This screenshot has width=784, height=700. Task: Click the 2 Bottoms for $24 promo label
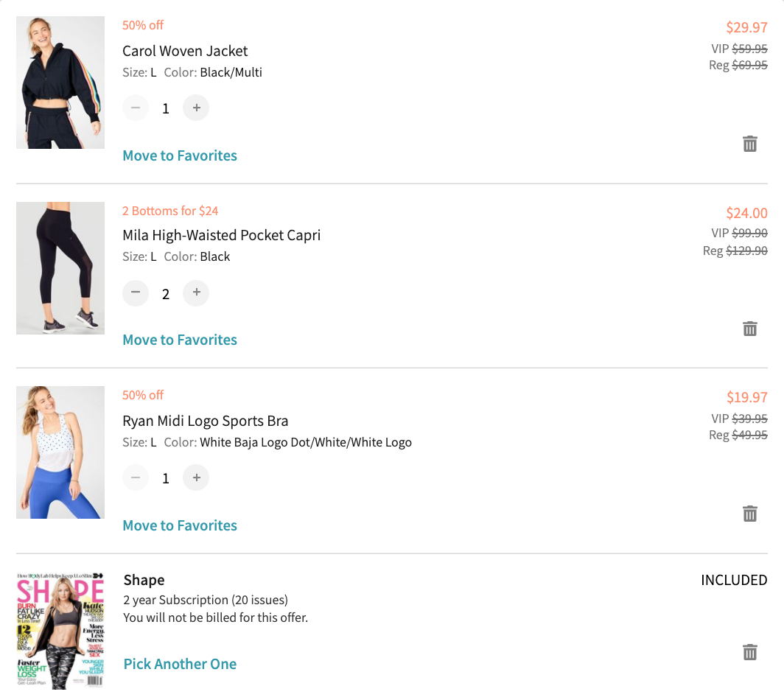pyautogui.click(x=170, y=211)
